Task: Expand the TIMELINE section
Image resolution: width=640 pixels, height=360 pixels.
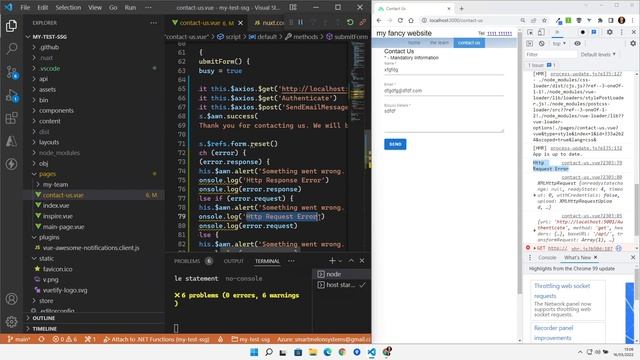Action: coord(44,329)
